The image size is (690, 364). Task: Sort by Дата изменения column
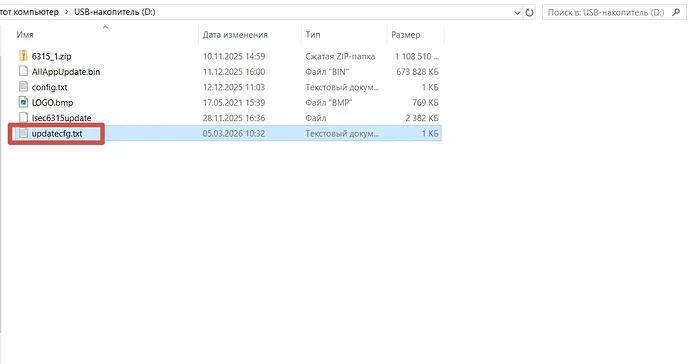point(235,35)
